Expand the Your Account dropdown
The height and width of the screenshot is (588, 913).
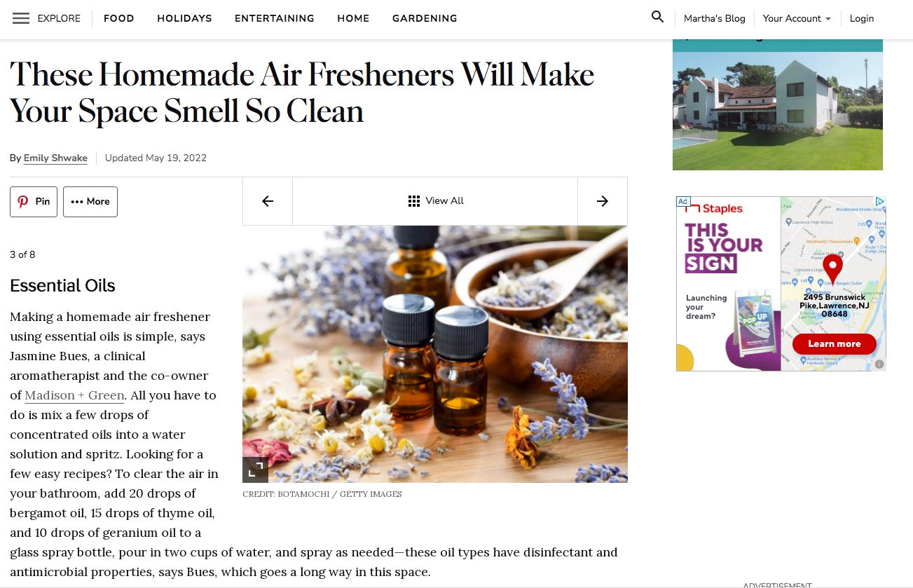[x=797, y=18]
